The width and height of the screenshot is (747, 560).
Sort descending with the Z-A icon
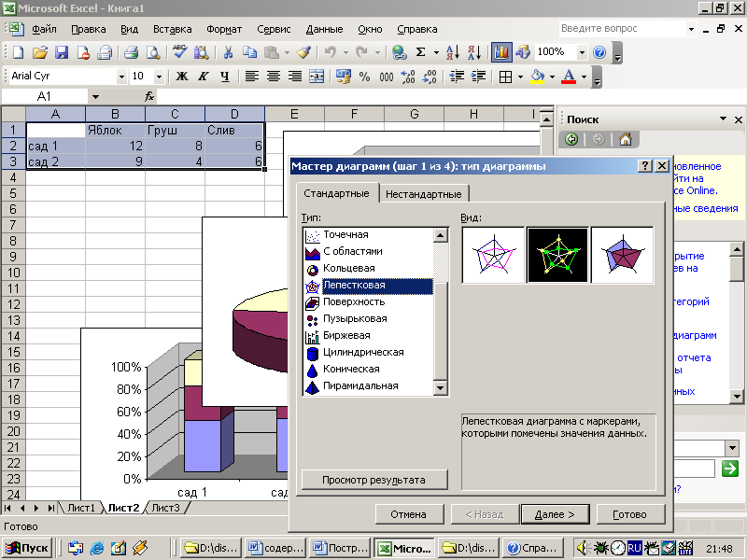point(474,52)
